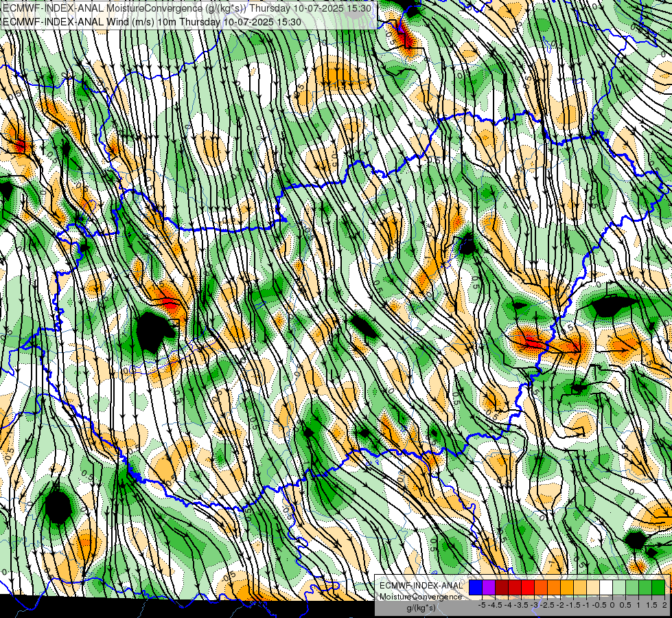Click the purple legend swatch
This screenshot has height=618, width=672.
[489, 588]
